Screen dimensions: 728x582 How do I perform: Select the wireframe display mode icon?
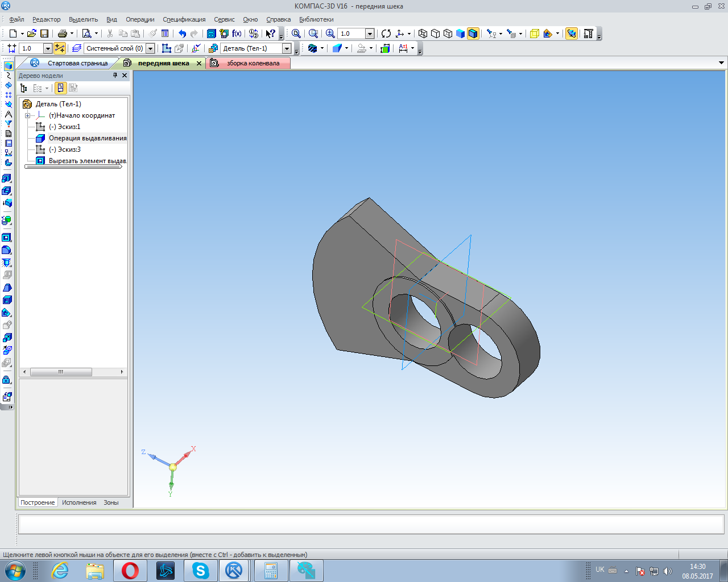[x=423, y=34]
